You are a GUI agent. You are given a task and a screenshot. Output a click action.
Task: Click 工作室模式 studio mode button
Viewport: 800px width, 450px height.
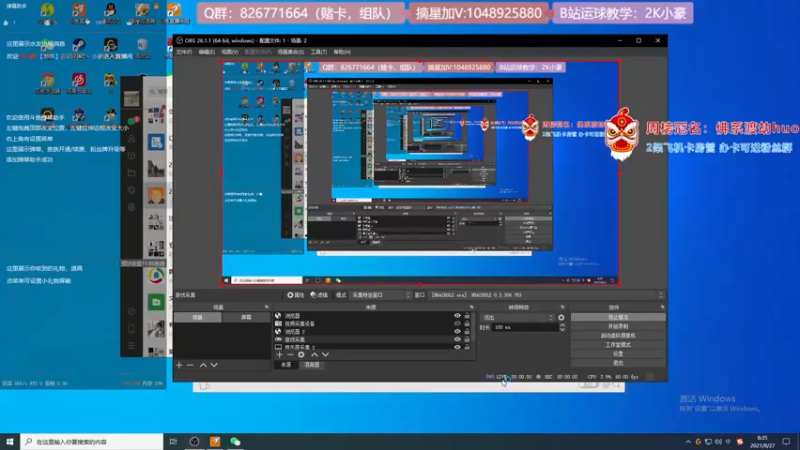pyautogui.click(x=618, y=345)
